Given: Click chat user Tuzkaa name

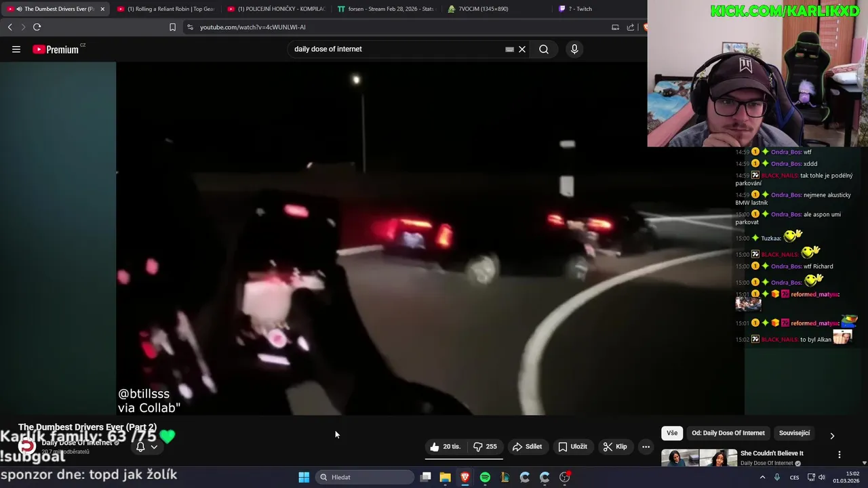Looking at the screenshot, I should click(771, 239).
